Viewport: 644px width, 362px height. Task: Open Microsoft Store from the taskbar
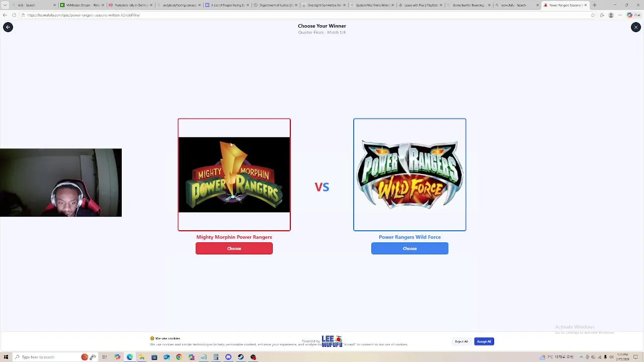pyautogui.click(x=154, y=357)
